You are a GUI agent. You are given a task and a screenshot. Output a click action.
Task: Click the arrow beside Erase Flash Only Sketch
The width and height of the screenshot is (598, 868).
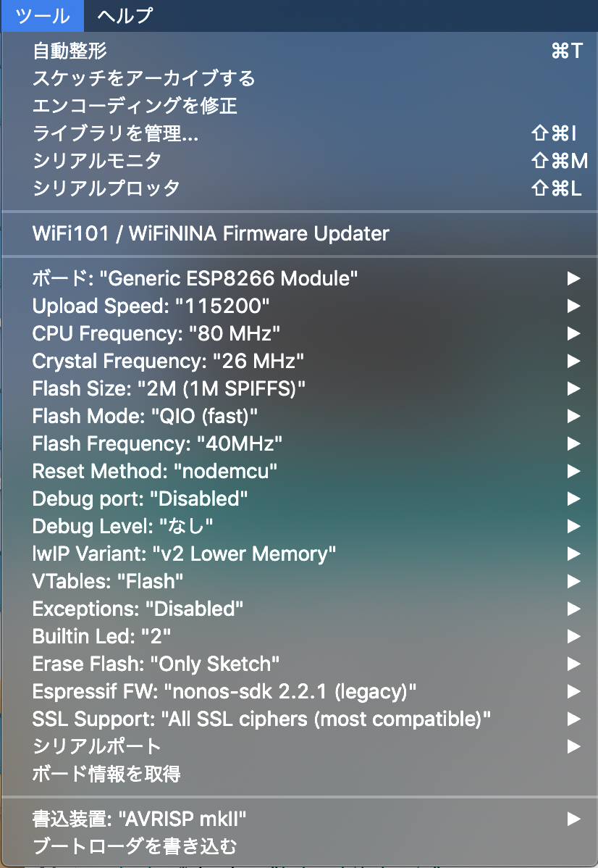coord(573,664)
